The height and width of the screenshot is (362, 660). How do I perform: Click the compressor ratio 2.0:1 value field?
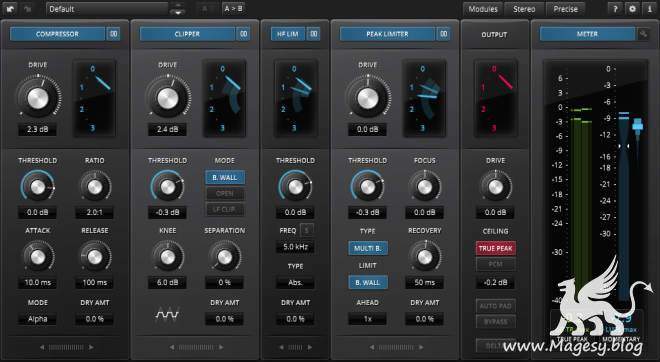pos(95,213)
